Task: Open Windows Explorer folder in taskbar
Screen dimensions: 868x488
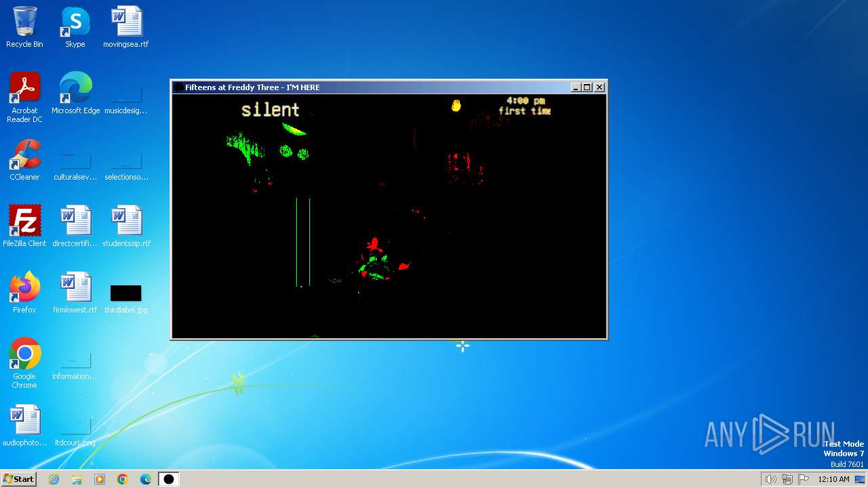Action: pos(77,479)
